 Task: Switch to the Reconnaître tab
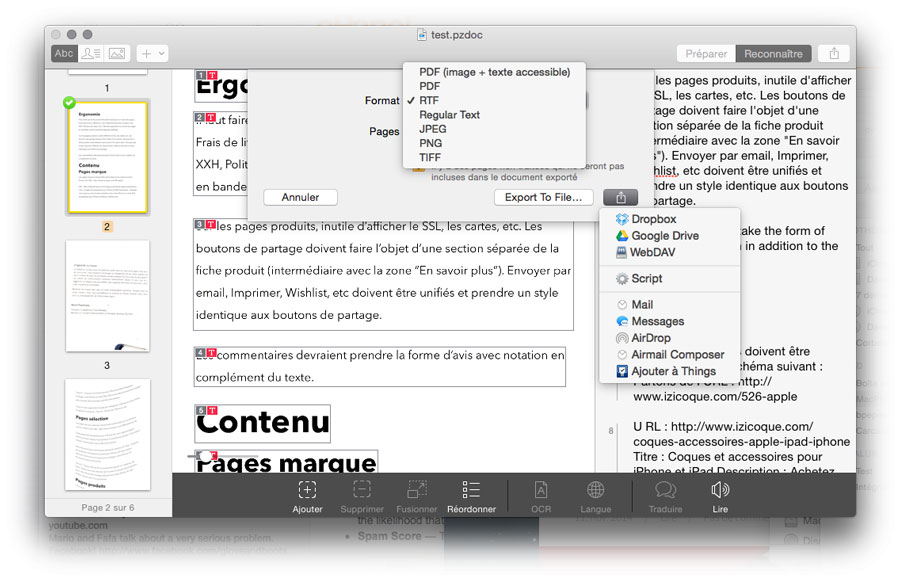[773, 53]
